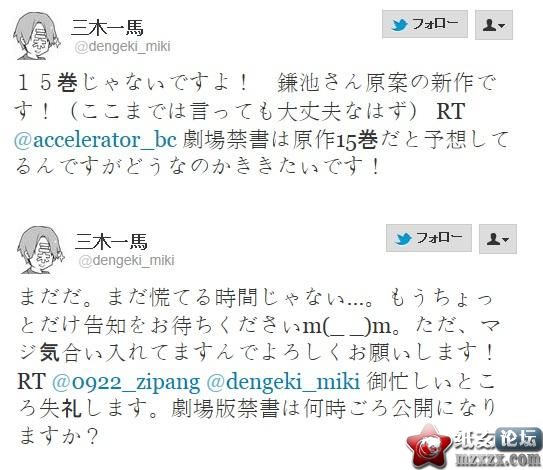Open the @0922_zipang mention link

pyautogui.click(x=126, y=382)
